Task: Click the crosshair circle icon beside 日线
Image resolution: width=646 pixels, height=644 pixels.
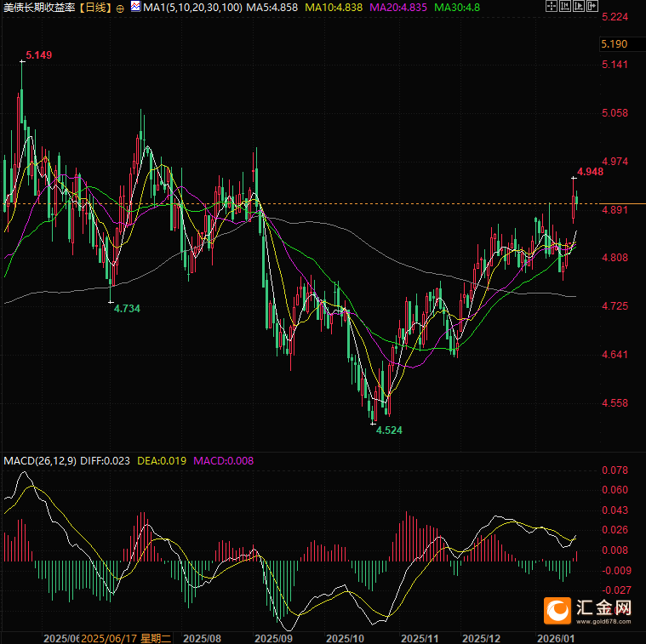Action: click(x=119, y=8)
